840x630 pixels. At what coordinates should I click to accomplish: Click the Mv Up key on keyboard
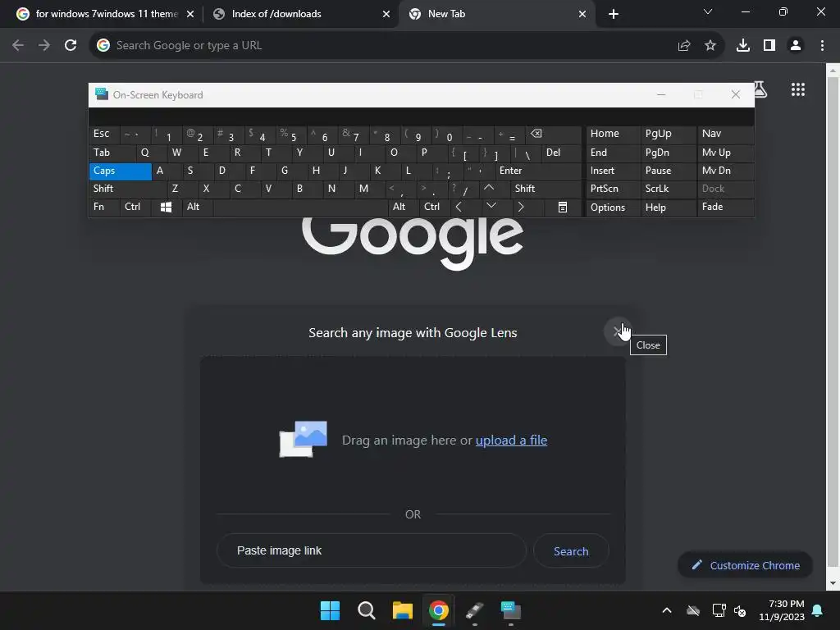[x=725, y=153]
